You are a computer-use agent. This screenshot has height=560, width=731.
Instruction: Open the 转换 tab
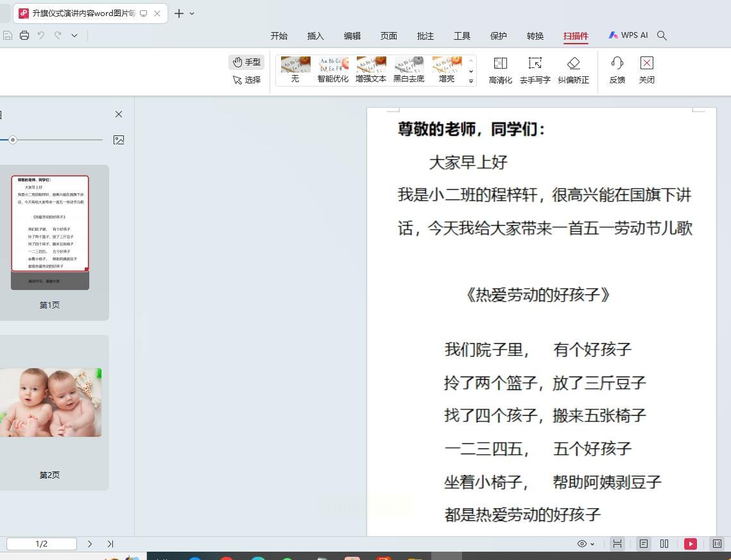pyautogui.click(x=535, y=36)
